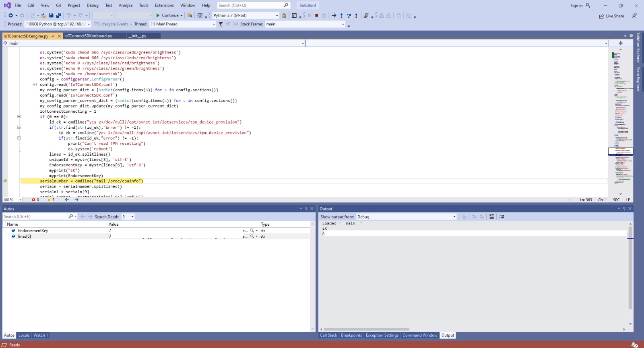Open the Continue button dropdown arrow
Viewport: 644px width, 348px height.
pyautogui.click(x=182, y=15)
